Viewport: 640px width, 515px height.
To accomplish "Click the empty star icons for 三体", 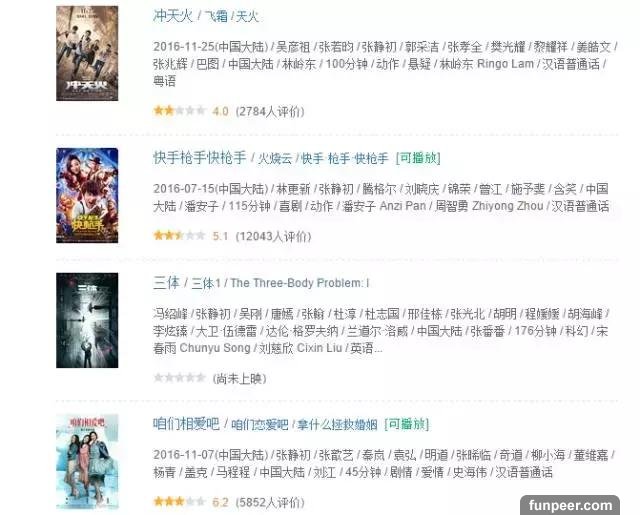I will 179,377.
